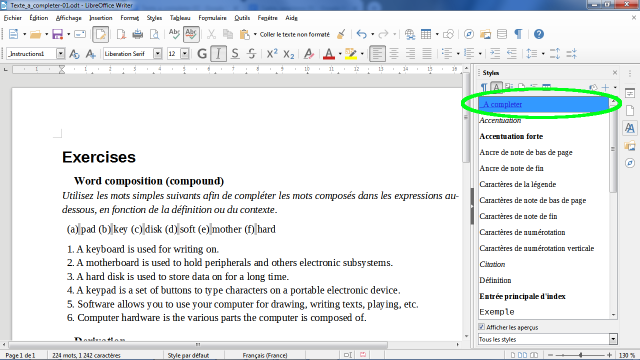Toggle Italic formatting button
The image size is (640, 360).
[218, 53]
